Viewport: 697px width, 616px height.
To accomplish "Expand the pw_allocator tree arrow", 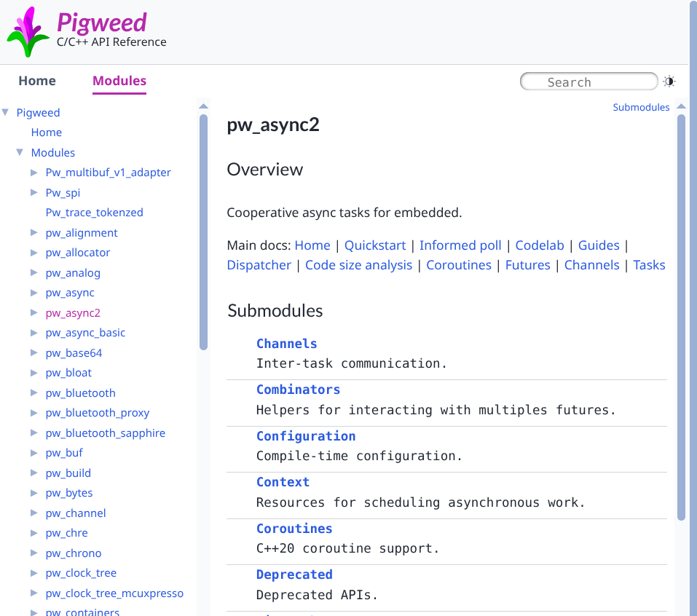I will 34,253.
